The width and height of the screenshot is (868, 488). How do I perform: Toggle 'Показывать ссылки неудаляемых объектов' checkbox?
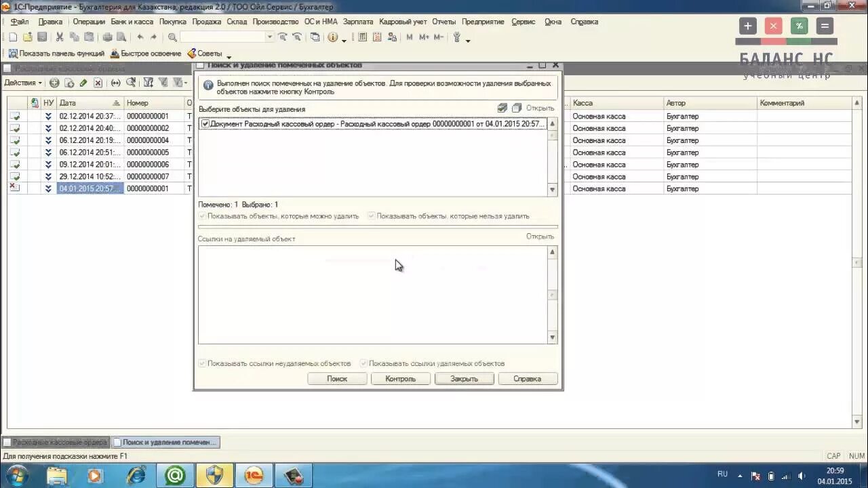click(201, 363)
